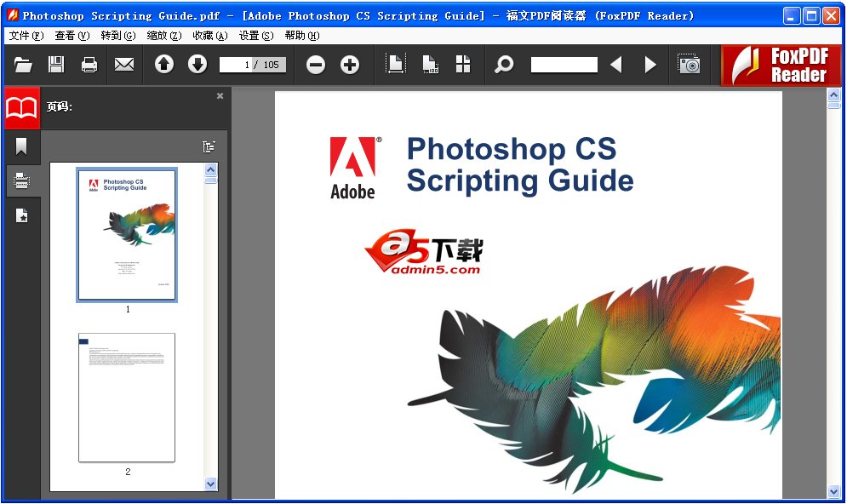The width and height of the screenshot is (847, 504).
Task: Click document scrollbar up arrow
Action: tap(834, 95)
